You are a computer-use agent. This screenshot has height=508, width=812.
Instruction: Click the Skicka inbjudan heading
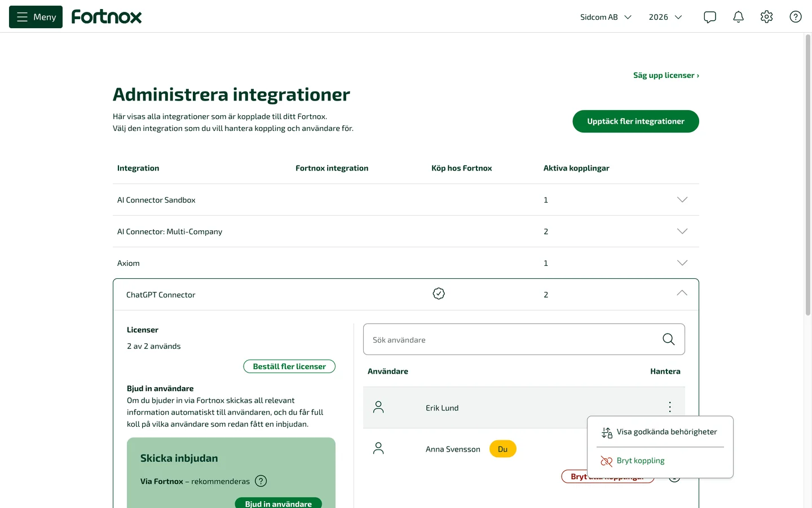[179, 458]
